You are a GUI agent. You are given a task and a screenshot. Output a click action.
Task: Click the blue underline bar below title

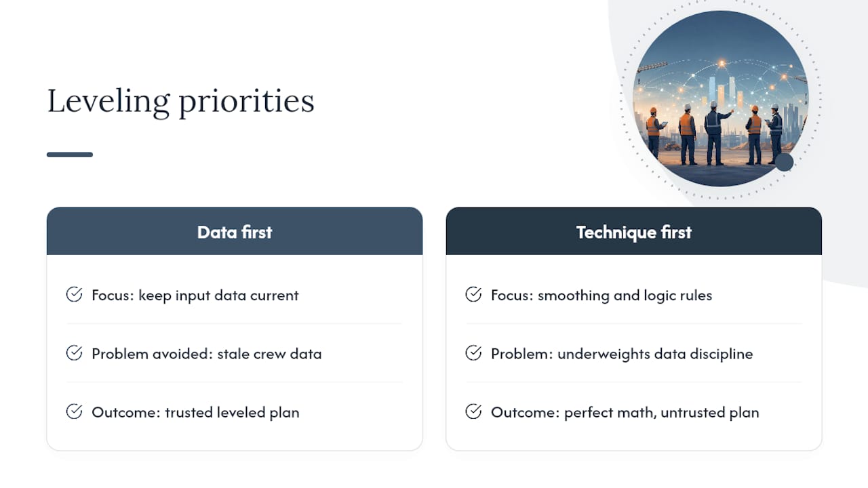click(x=70, y=155)
